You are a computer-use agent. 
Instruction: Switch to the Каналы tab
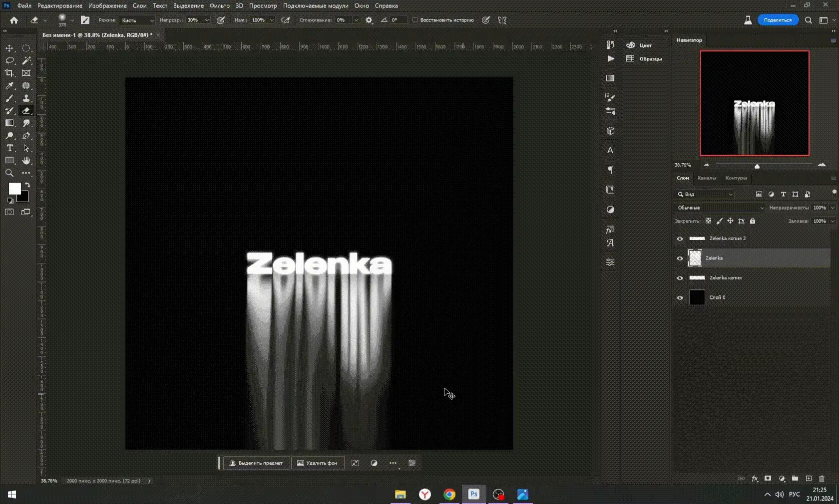[x=707, y=178]
